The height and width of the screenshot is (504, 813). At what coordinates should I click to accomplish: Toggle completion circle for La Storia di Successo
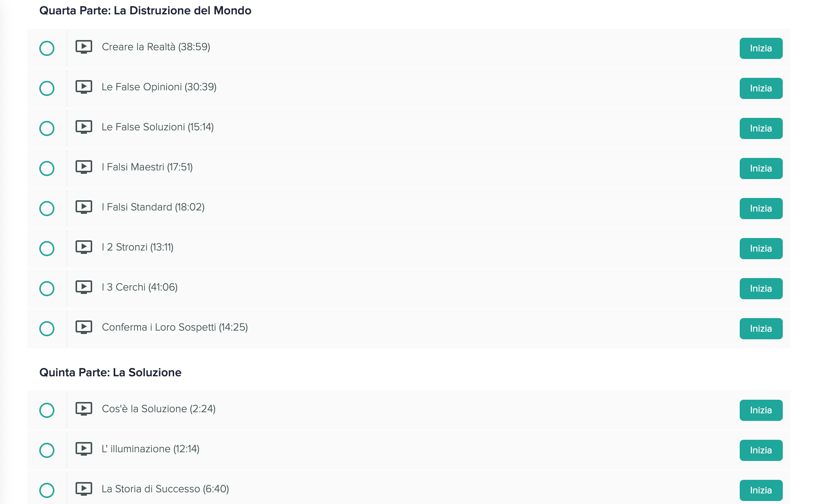click(47, 490)
